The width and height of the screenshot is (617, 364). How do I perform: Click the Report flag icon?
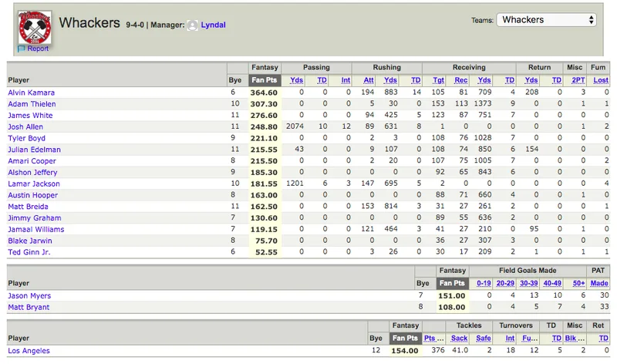click(22, 49)
